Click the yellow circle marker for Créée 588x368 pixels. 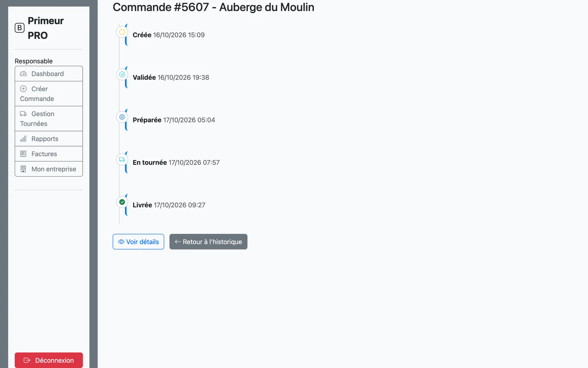(122, 32)
